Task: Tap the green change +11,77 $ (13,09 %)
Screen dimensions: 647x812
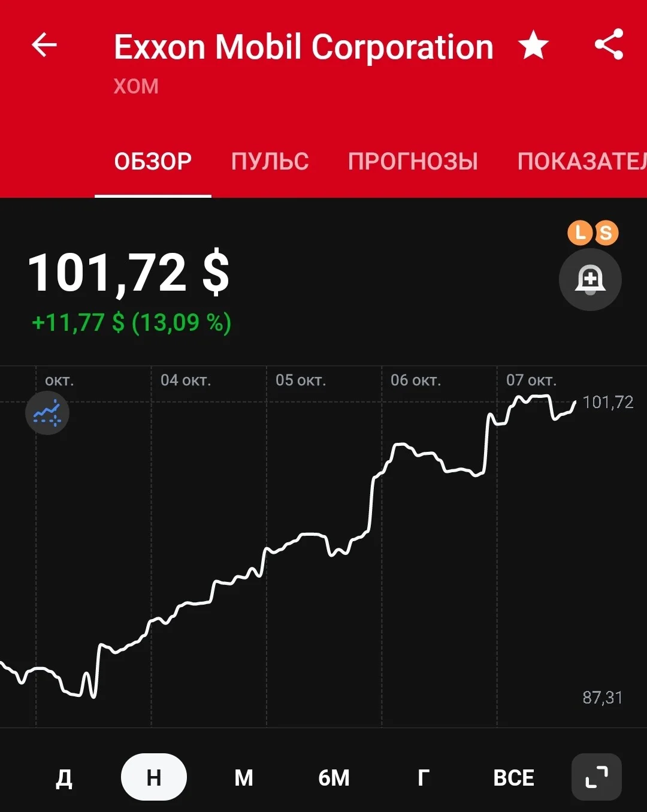Action: click(131, 322)
